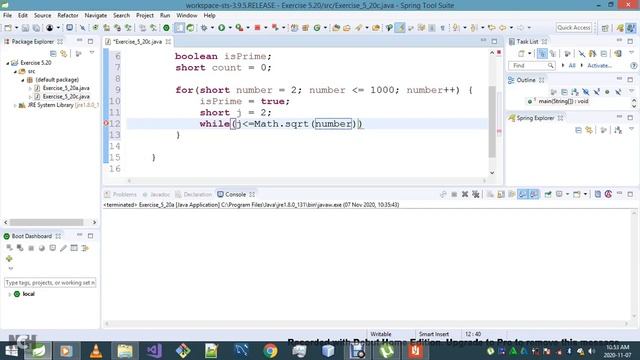The width and height of the screenshot is (640, 360).
Task: Toggle the breakpoint marker on line 12
Action: pyautogui.click(x=106, y=123)
